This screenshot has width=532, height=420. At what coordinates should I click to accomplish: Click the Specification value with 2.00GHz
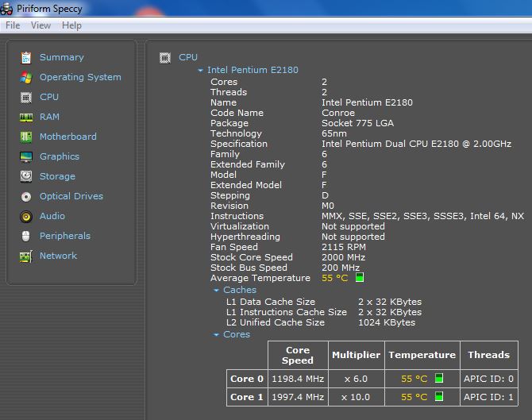417,144
